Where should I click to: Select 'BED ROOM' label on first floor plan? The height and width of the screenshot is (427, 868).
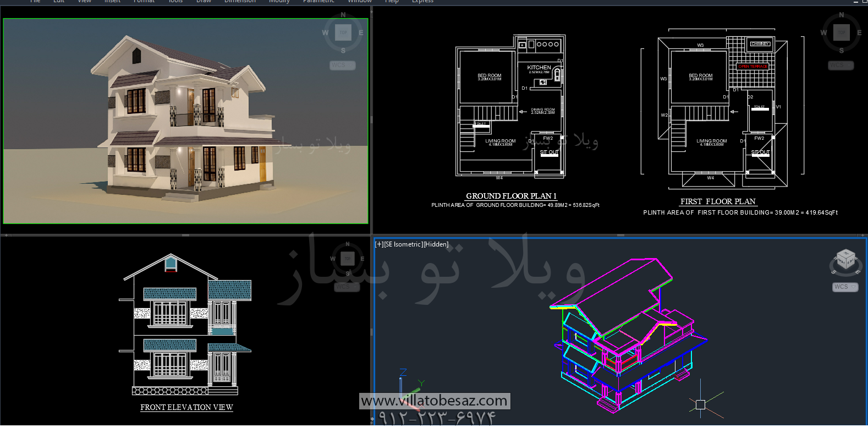click(x=701, y=75)
